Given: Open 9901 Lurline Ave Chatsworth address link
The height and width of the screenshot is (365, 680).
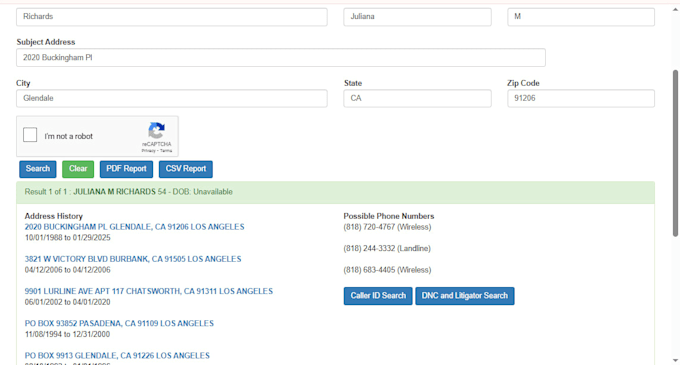Looking at the screenshot, I should tap(149, 291).
